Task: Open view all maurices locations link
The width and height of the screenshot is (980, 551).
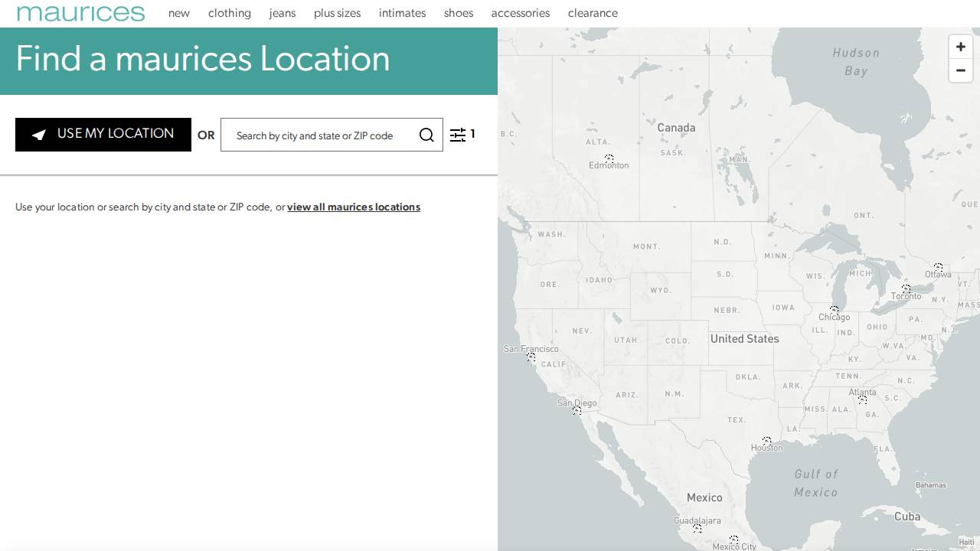Action: click(354, 207)
